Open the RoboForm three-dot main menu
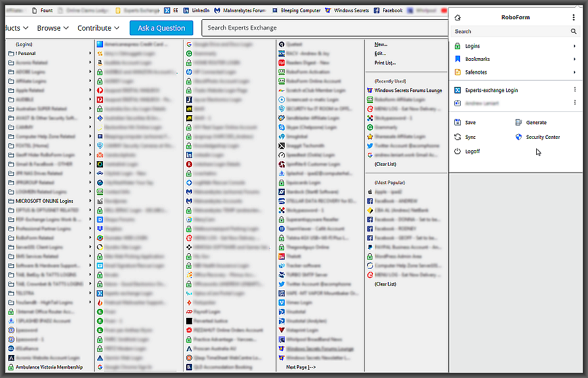The image size is (588, 378). coord(573,17)
